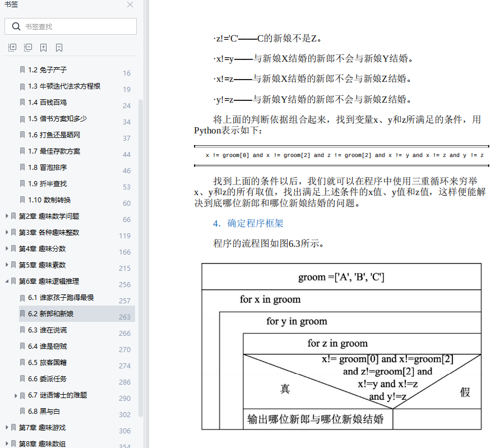
Task: Open bookmark 1.3 牛顿迭代法求方程根
Action: pyautogui.click(x=64, y=86)
